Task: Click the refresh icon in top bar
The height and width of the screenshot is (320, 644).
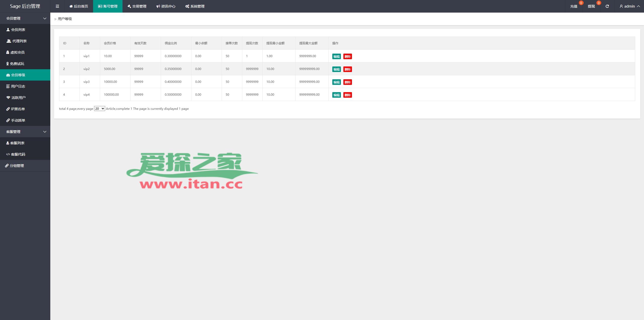Action: pos(607,6)
